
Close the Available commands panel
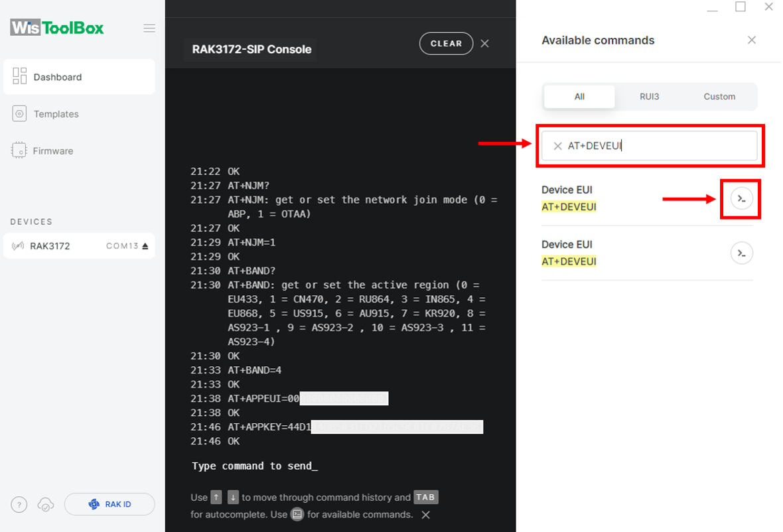[752, 40]
